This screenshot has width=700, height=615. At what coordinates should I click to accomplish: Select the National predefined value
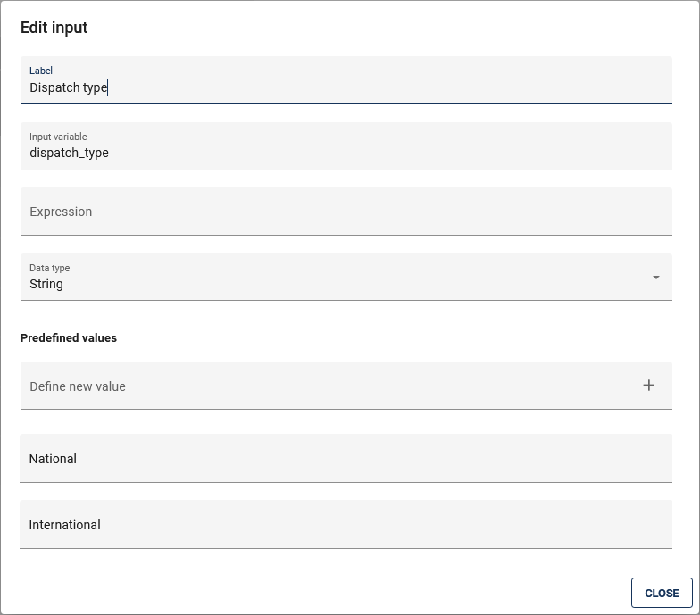(x=346, y=459)
